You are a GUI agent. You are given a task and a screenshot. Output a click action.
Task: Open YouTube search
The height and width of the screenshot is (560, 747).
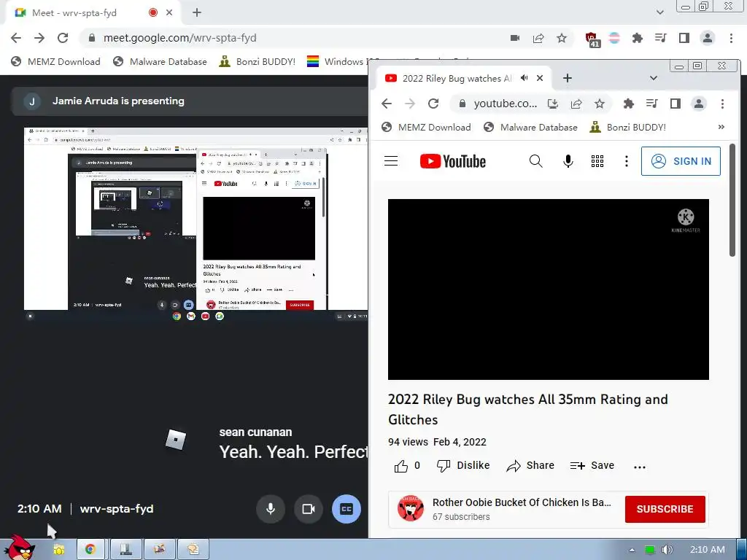point(536,161)
